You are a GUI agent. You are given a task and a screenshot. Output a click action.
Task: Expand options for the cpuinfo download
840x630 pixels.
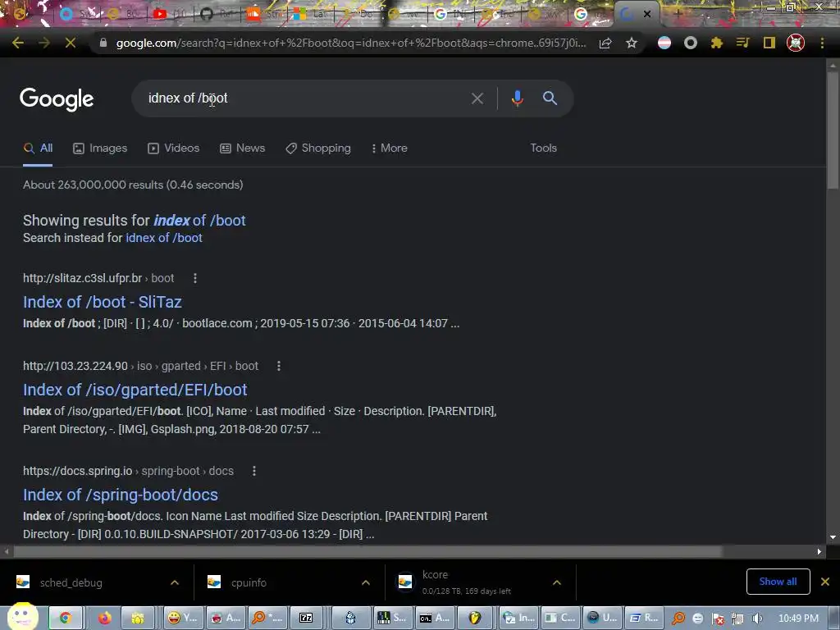click(366, 582)
